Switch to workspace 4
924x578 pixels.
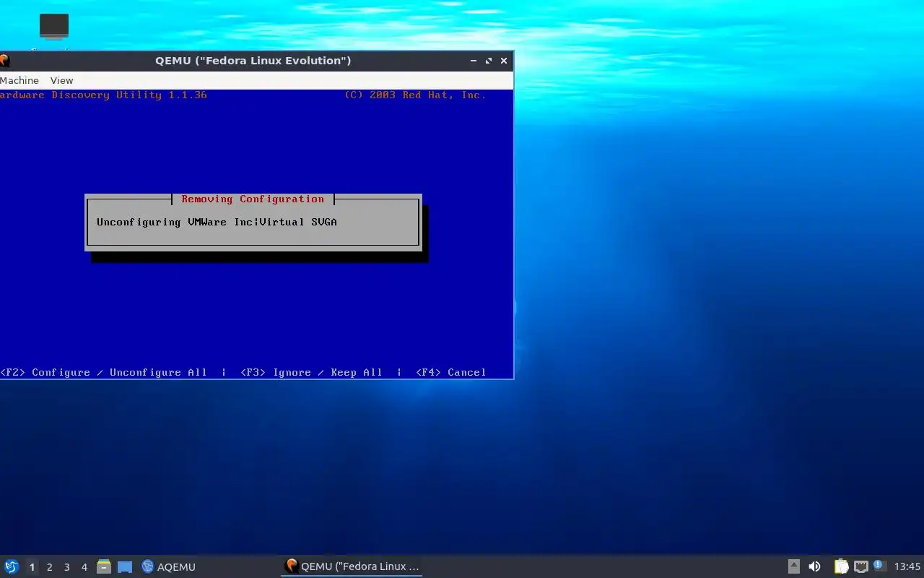tap(84, 567)
